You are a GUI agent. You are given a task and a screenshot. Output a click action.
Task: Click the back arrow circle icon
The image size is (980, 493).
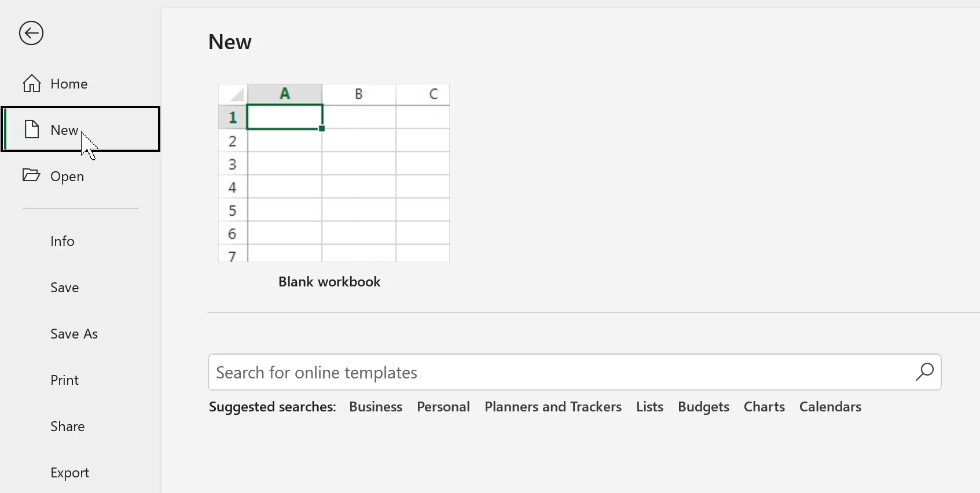(x=31, y=33)
